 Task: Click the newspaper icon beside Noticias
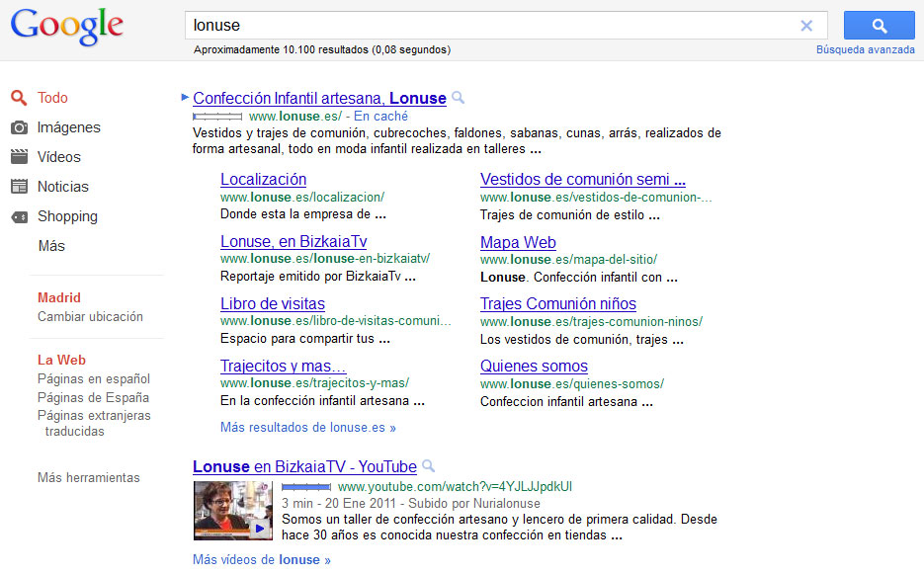point(19,187)
